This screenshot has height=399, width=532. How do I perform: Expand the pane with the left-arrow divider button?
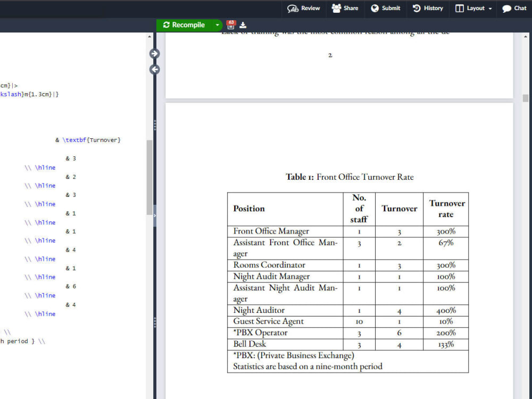pyautogui.click(x=154, y=69)
